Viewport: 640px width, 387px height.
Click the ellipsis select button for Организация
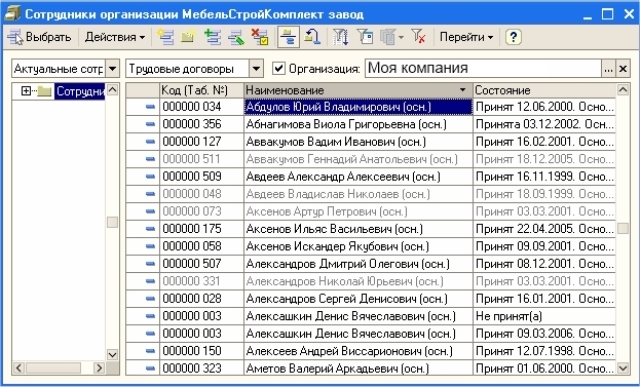point(608,69)
